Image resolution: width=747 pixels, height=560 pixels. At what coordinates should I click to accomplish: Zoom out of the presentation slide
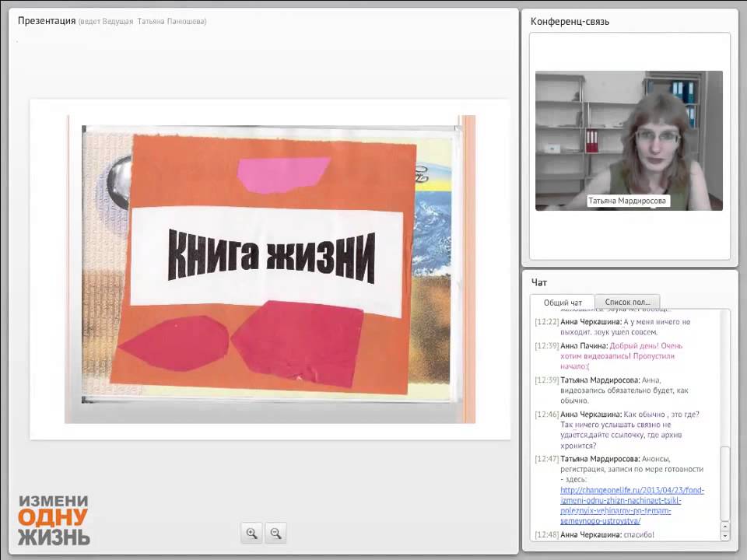275,533
